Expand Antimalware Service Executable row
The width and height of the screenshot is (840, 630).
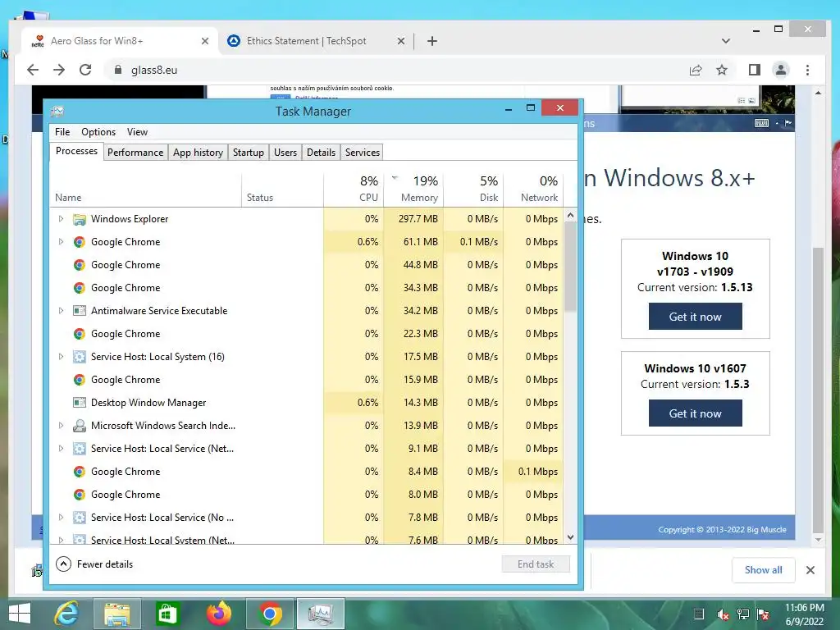[61, 311]
